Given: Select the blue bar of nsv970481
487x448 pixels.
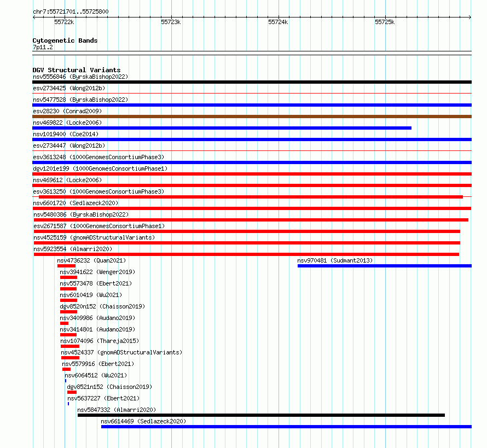Looking at the screenshot, I should (x=385, y=266).
